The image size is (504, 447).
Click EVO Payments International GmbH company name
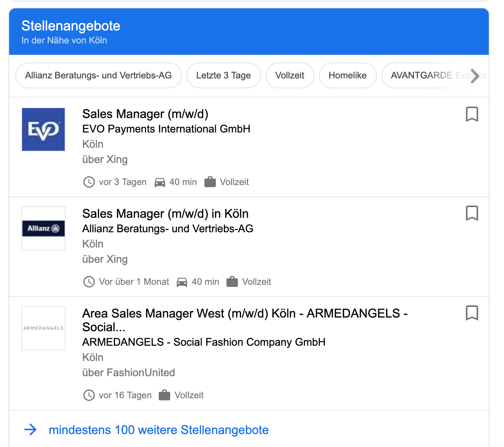click(166, 129)
